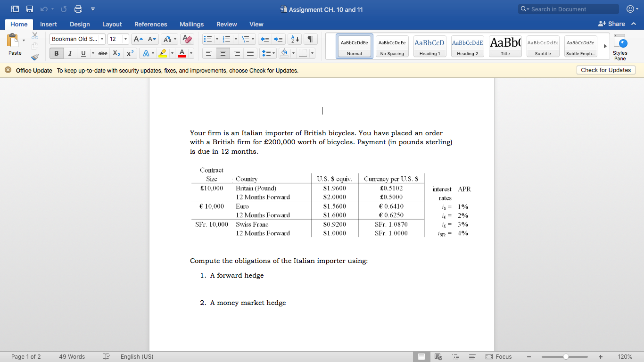Apply the Title style
This screenshot has height=362, width=644.
click(x=505, y=46)
